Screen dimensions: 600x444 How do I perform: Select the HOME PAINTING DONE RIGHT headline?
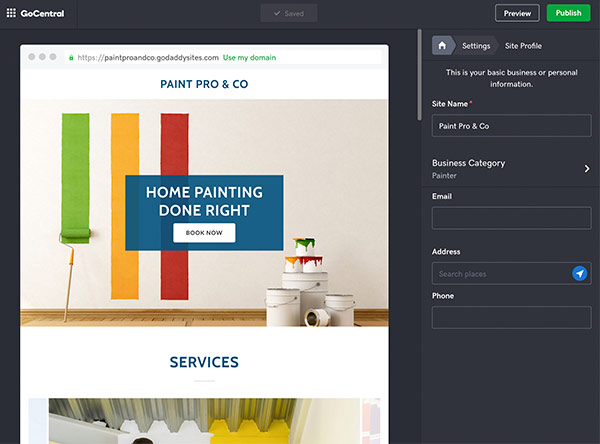[204, 201]
